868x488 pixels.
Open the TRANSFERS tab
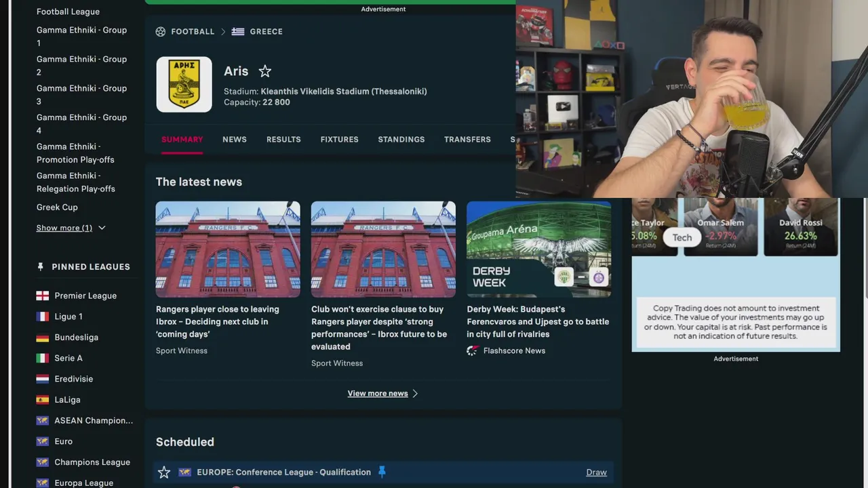[467, 139]
